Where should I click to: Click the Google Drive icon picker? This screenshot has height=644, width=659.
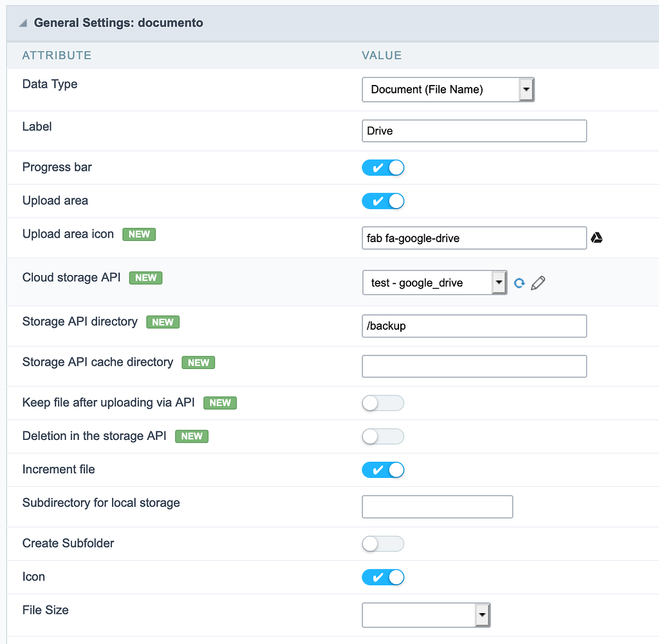[597, 238]
